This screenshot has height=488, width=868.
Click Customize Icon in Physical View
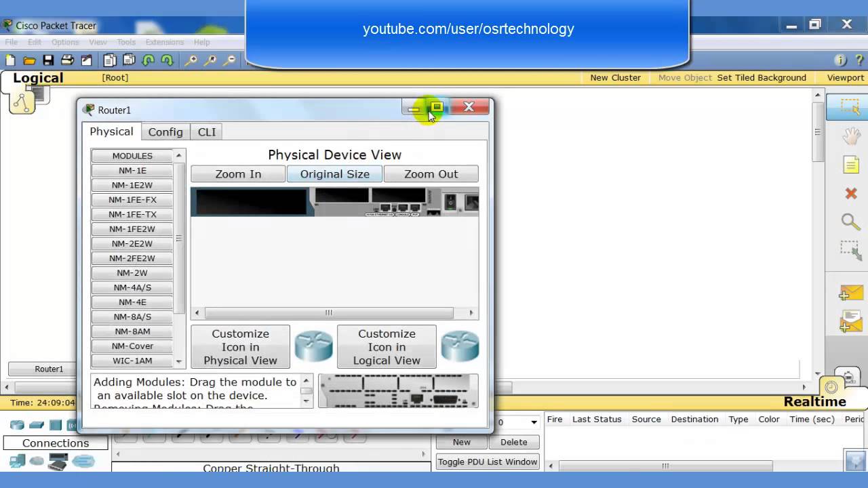[x=240, y=347]
